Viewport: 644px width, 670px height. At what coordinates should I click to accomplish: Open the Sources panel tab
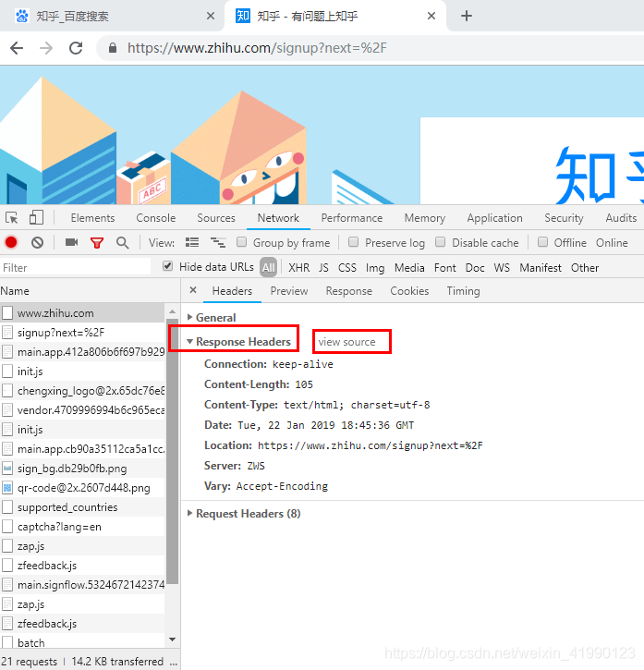coord(216,218)
